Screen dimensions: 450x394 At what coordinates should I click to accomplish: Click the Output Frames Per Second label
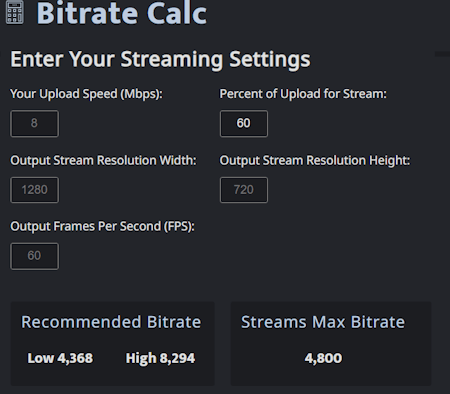click(x=102, y=227)
